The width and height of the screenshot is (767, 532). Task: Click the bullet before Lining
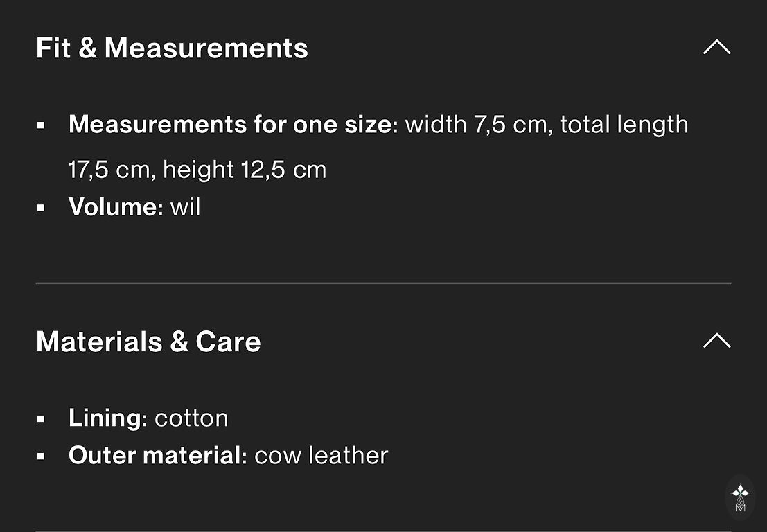41,419
